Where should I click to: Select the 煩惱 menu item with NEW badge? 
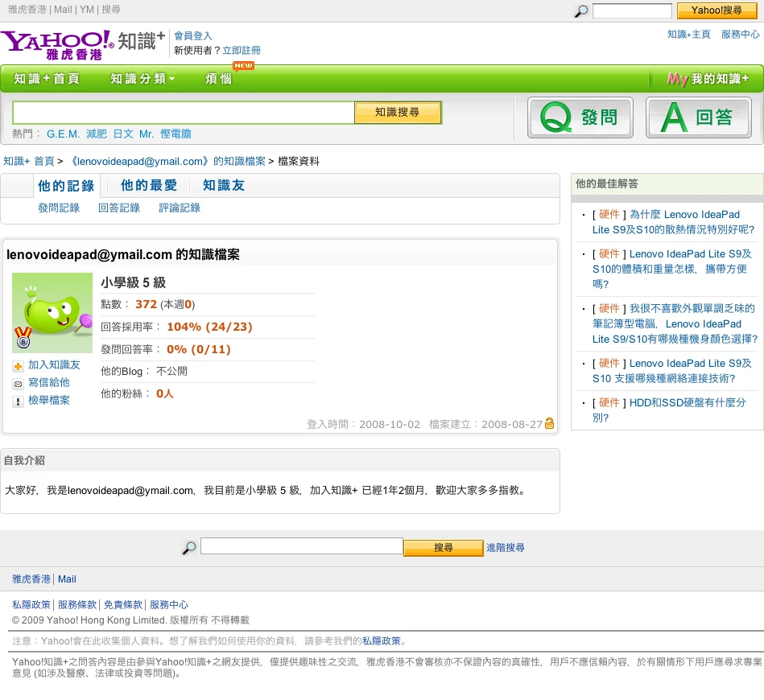click(218, 79)
